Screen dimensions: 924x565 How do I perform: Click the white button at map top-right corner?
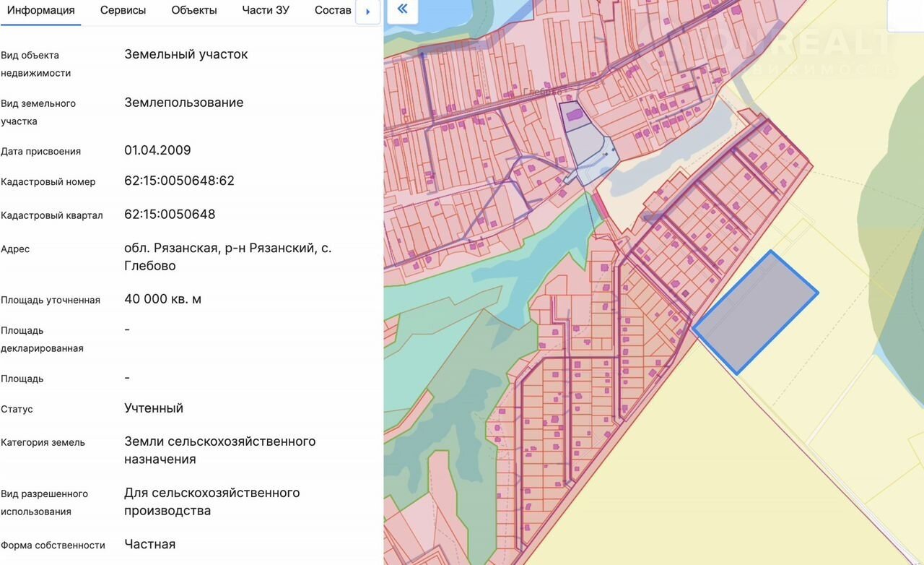coord(905,16)
